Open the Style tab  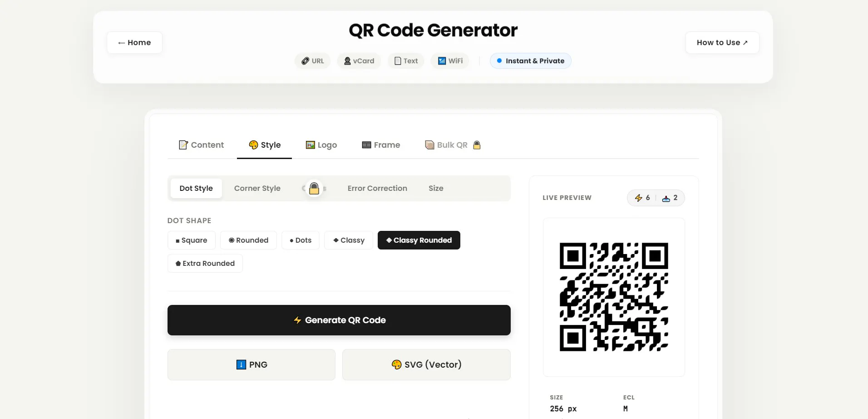265,145
